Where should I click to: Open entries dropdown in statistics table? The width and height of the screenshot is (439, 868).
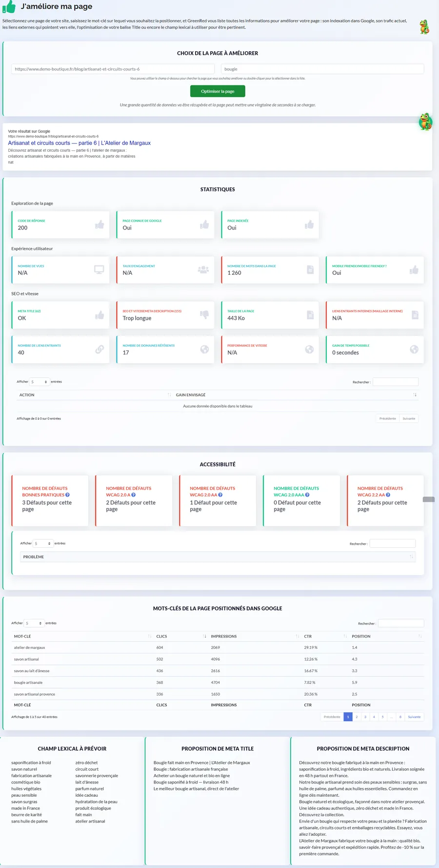[39, 382]
